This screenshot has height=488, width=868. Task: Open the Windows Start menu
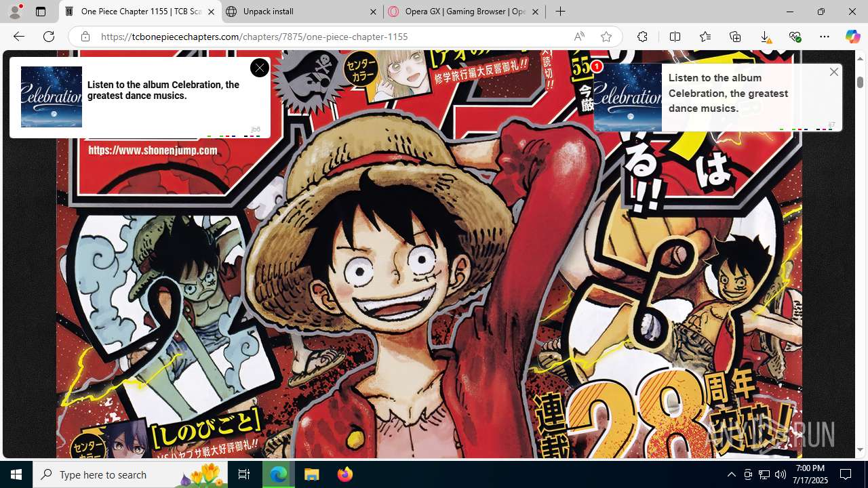coord(16,474)
